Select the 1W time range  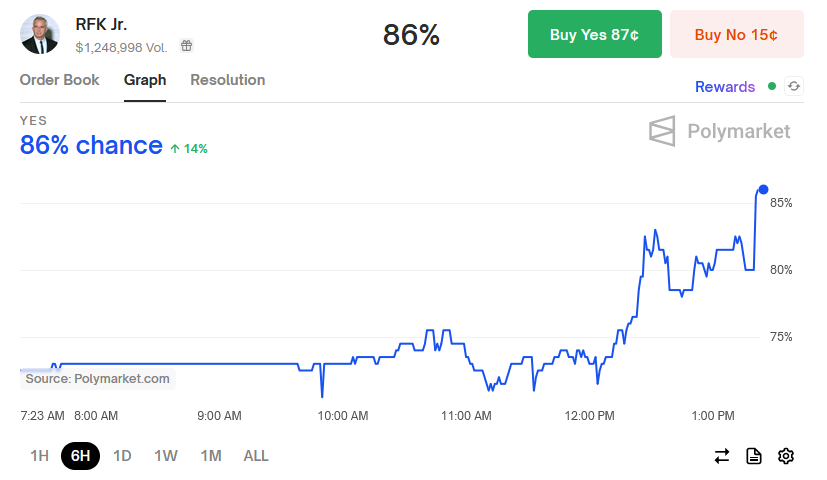(166, 456)
